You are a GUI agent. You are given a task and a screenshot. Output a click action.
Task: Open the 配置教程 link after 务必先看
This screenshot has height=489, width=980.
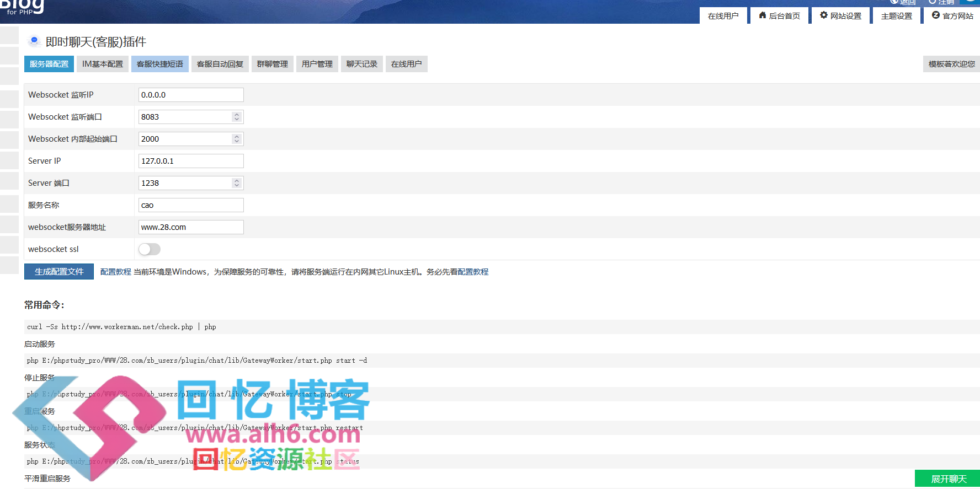pyautogui.click(x=473, y=272)
